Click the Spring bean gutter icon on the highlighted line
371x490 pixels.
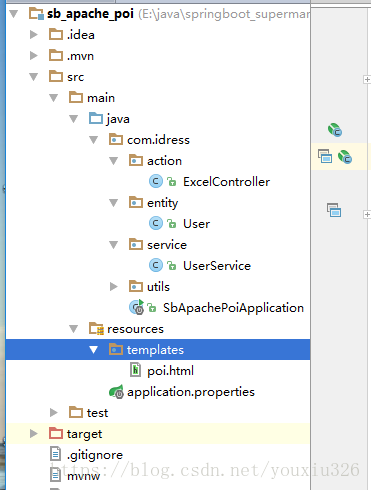coord(345,157)
